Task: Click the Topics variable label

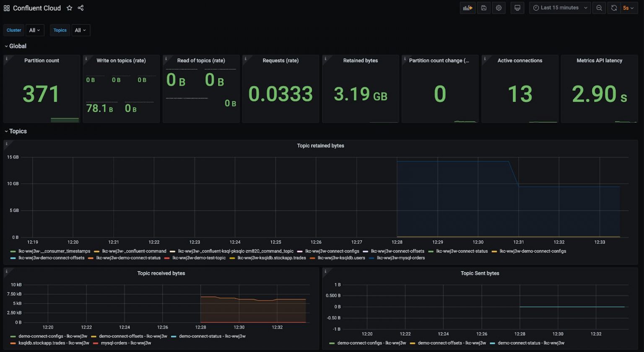Action: 60,30
